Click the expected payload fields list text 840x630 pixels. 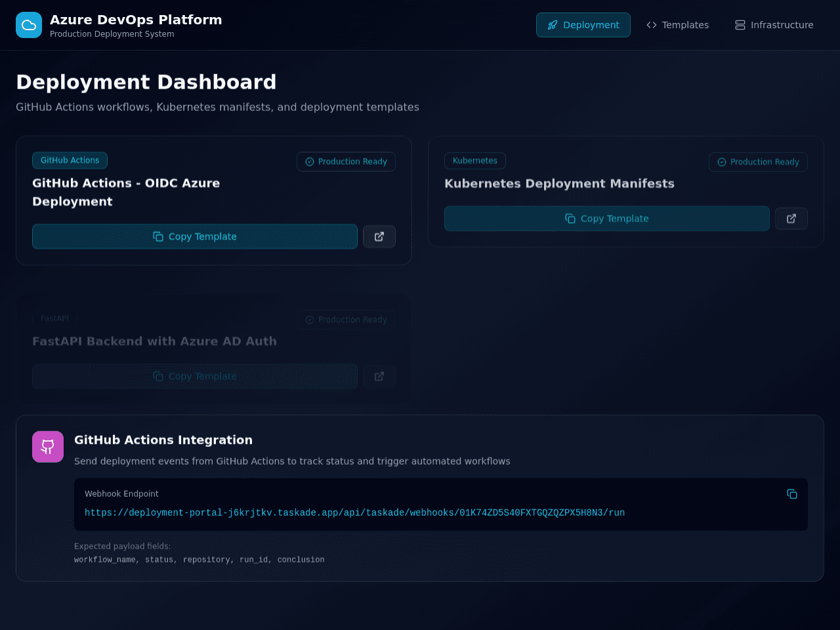tap(199, 560)
